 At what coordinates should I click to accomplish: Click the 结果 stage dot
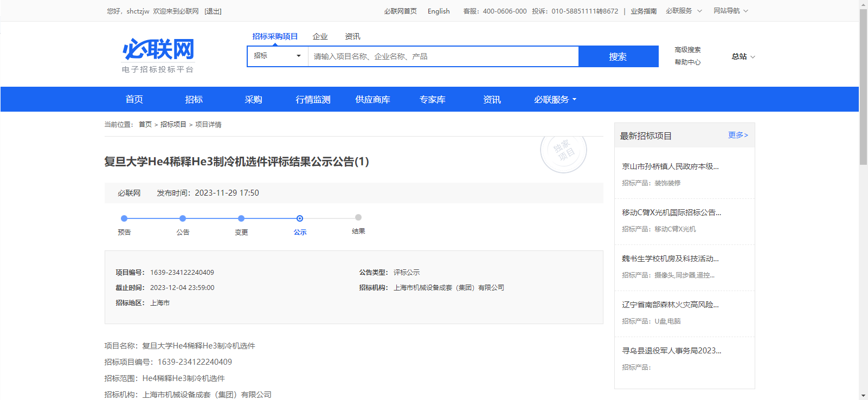point(358,217)
